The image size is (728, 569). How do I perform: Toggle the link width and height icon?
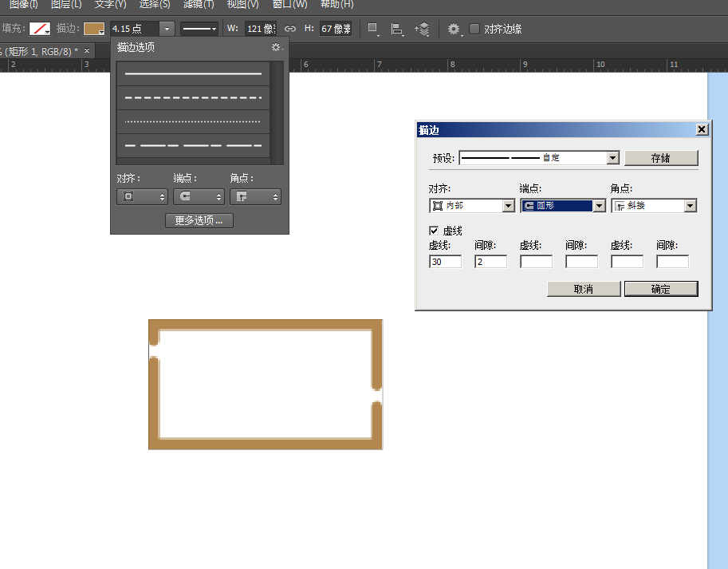pos(290,29)
